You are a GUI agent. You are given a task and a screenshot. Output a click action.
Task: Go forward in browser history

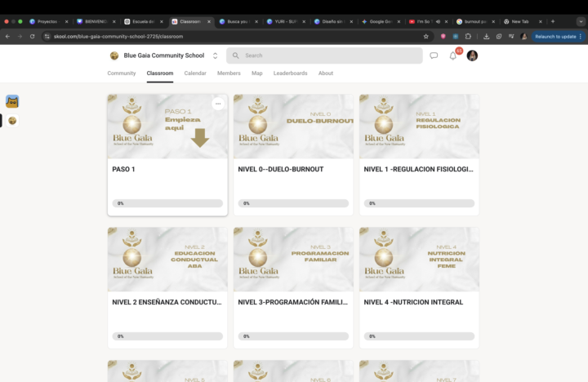pyautogui.click(x=20, y=37)
